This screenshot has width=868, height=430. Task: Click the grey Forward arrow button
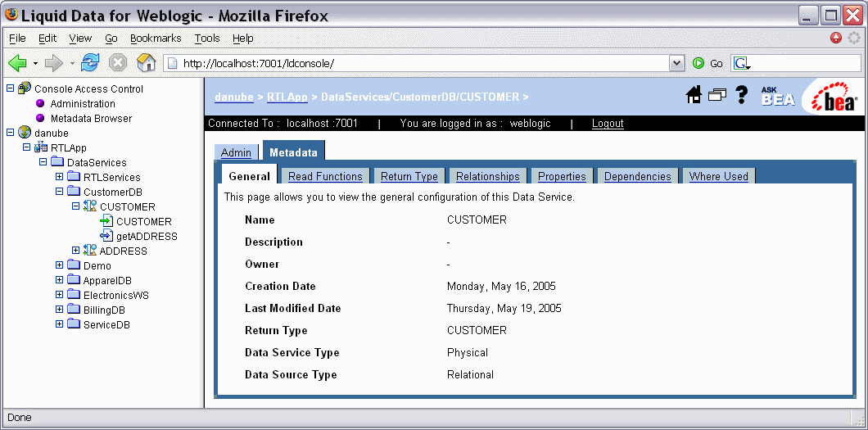pyautogui.click(x=54, y=63)
